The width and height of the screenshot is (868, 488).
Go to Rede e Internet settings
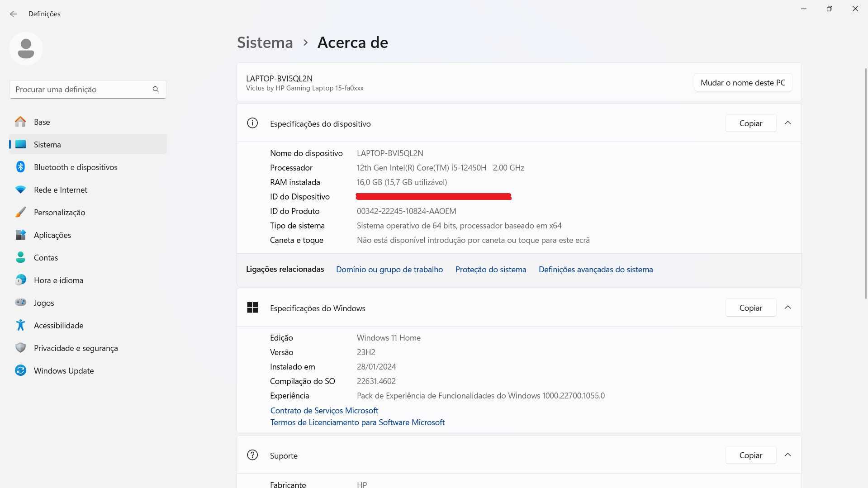tap(88, 190)
